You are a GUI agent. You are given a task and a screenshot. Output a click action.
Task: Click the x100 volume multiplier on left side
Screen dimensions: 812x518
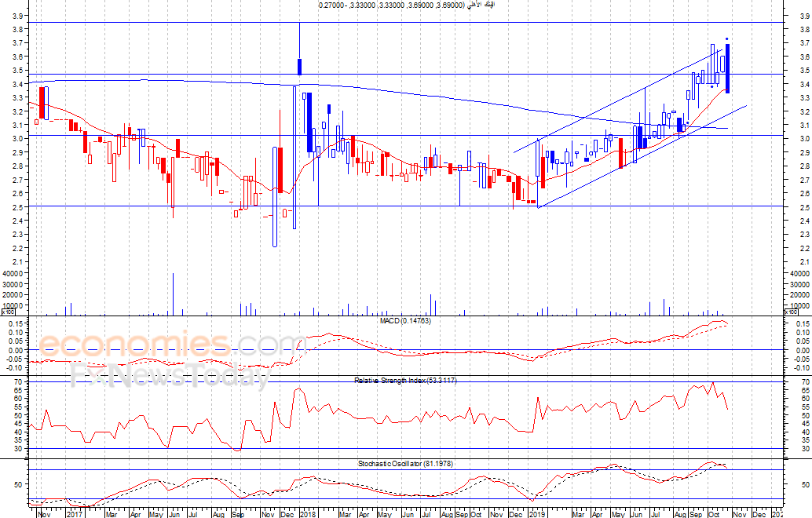(9, 312)
